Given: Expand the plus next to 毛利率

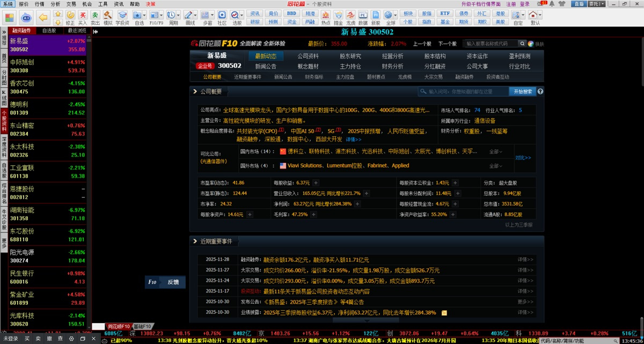Looking at the screenshot, I should coord(313,215).
